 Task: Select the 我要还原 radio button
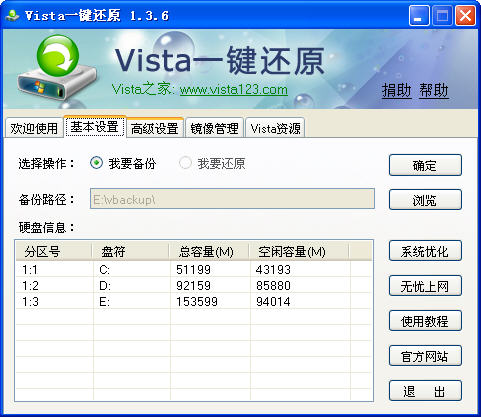(x=185, y=163)
